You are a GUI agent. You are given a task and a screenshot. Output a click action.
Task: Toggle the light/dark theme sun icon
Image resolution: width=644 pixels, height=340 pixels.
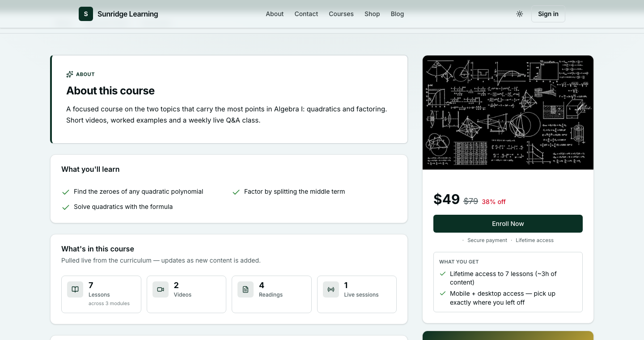(x=520, y=14)
